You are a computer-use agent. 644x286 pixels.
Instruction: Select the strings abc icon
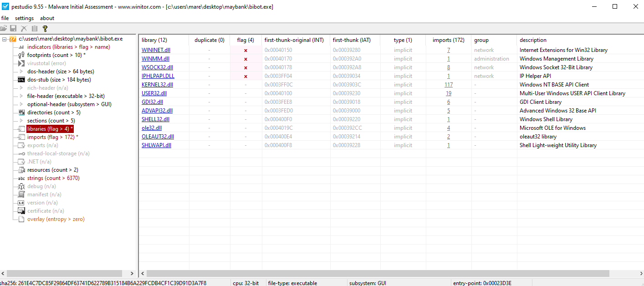tap(21, 178)
